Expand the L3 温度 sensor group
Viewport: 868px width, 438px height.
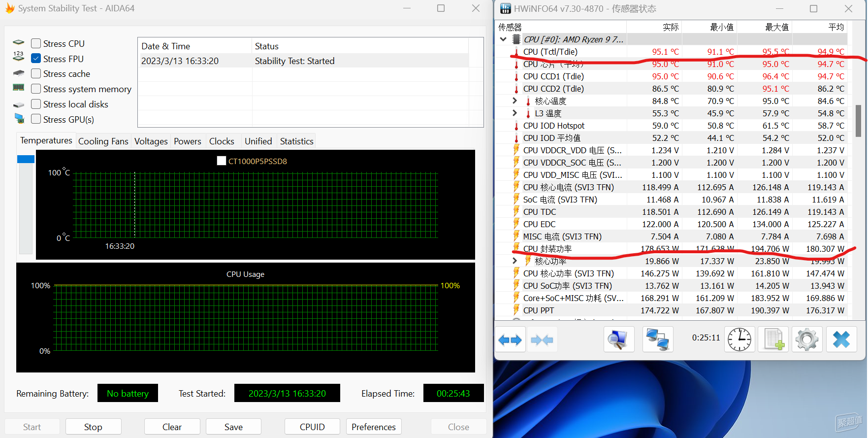pyautogui.click(x=514, y=113)
